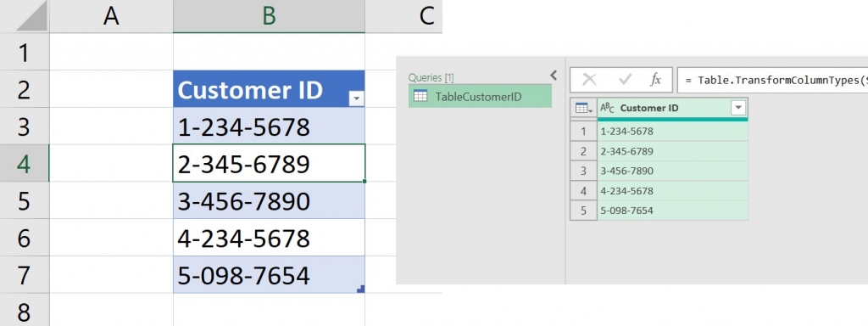This screenshot has height=326, width=868.
Task: Click the TableCustomerID query table icon
Action: pyautogui.click(x=420, y=97)
